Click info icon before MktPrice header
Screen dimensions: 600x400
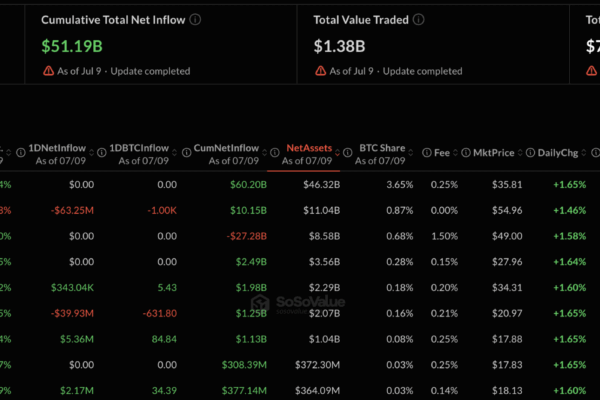coord(466,153)
